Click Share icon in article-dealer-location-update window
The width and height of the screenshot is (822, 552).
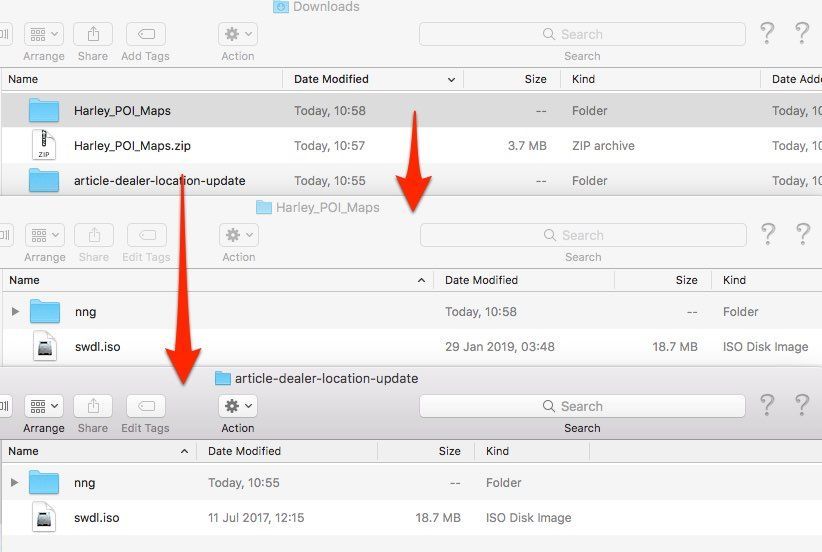tap(93, 406)
